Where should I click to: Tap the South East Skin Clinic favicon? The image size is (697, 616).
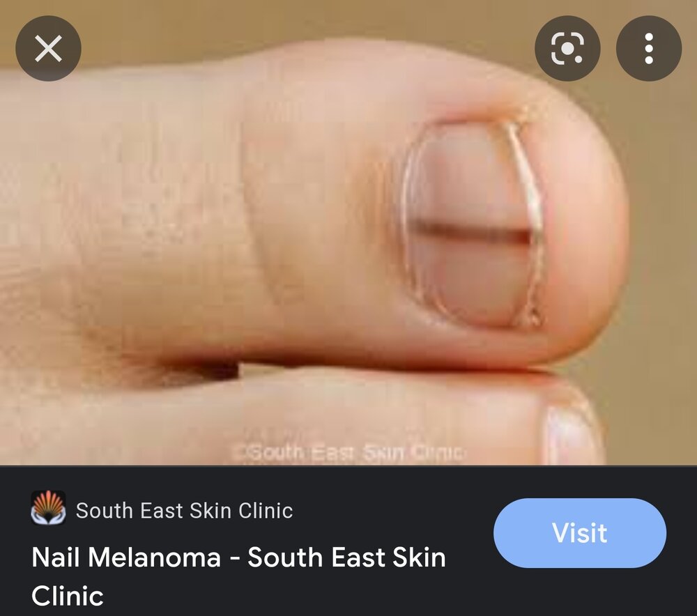(48, 507)
